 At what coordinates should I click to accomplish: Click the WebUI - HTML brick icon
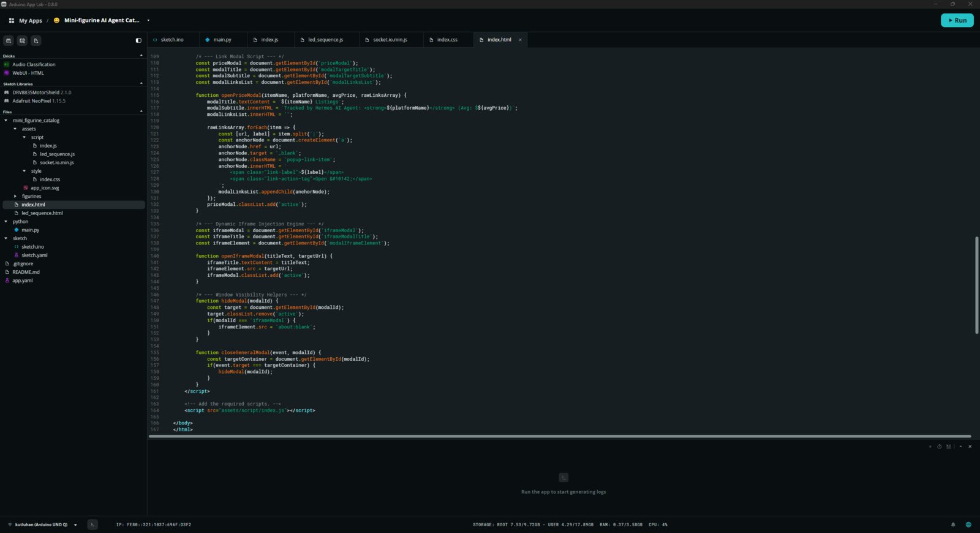[7, 73]
